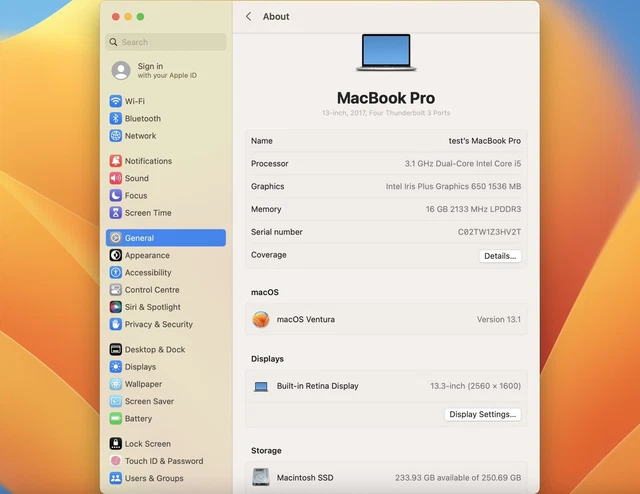Image resolution: width=640 pixels, height=494 pixels.
Task: Click the macOS Ventura label
Action: tap(306, 319)
